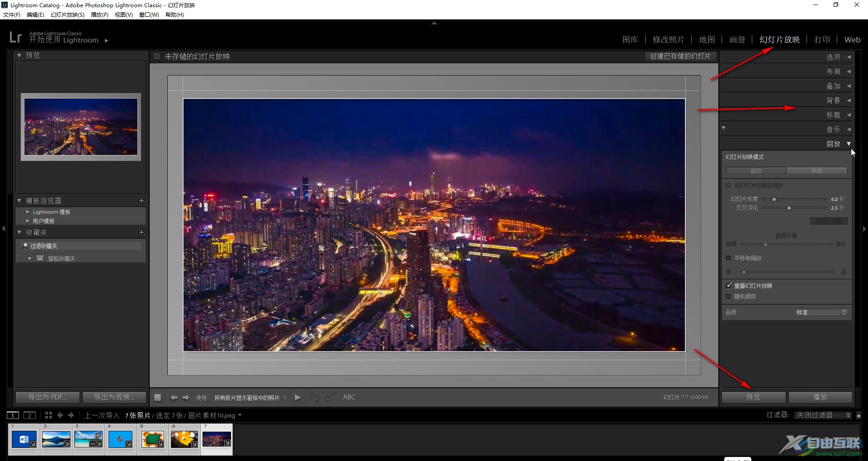Open 编辑(E) menu

tap(35, 14)
